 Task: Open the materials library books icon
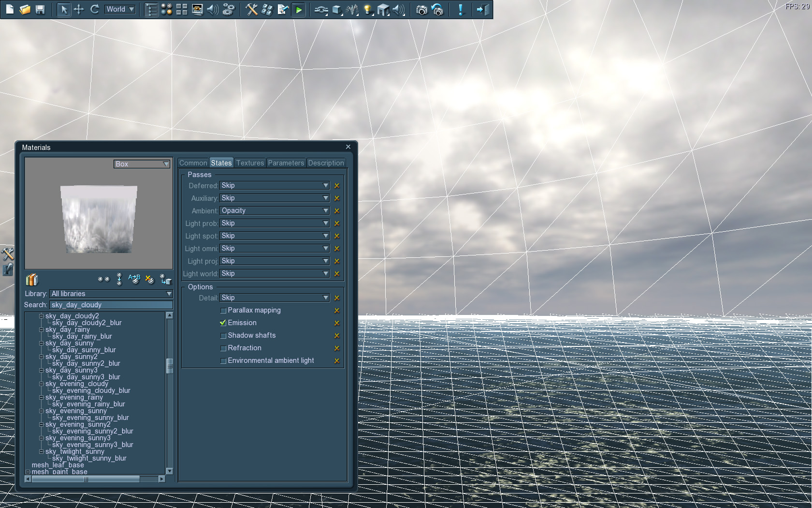pos(31,280)
